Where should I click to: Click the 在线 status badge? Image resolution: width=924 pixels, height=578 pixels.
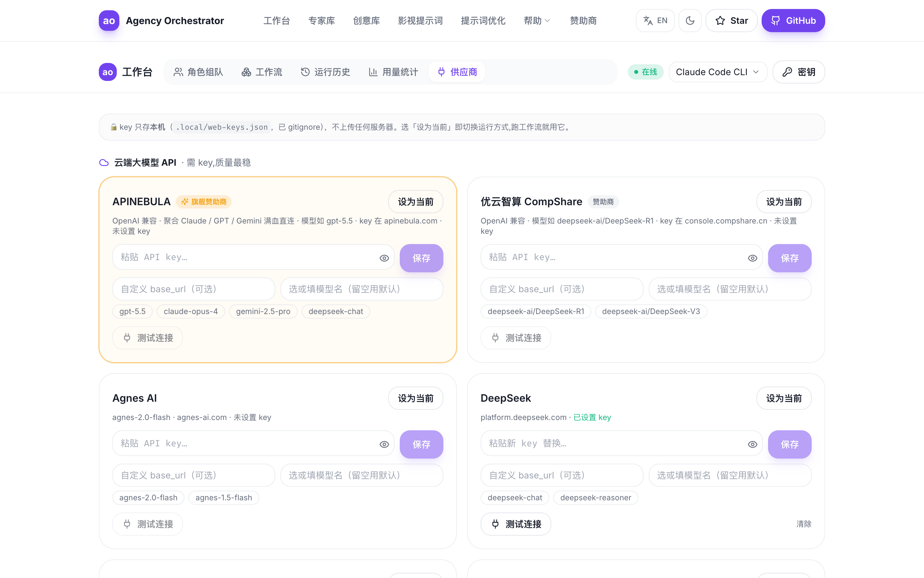(645, 72)
